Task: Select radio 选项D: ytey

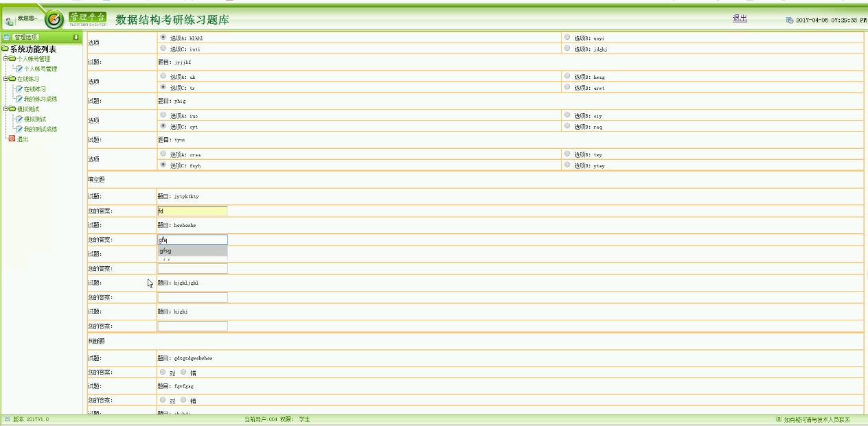Action: tap(567, 165)
